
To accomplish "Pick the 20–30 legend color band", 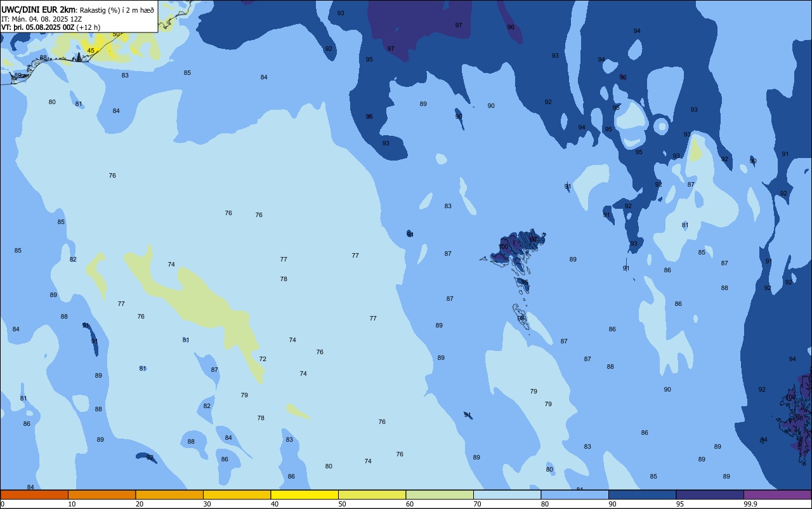I will pos(169,494).
